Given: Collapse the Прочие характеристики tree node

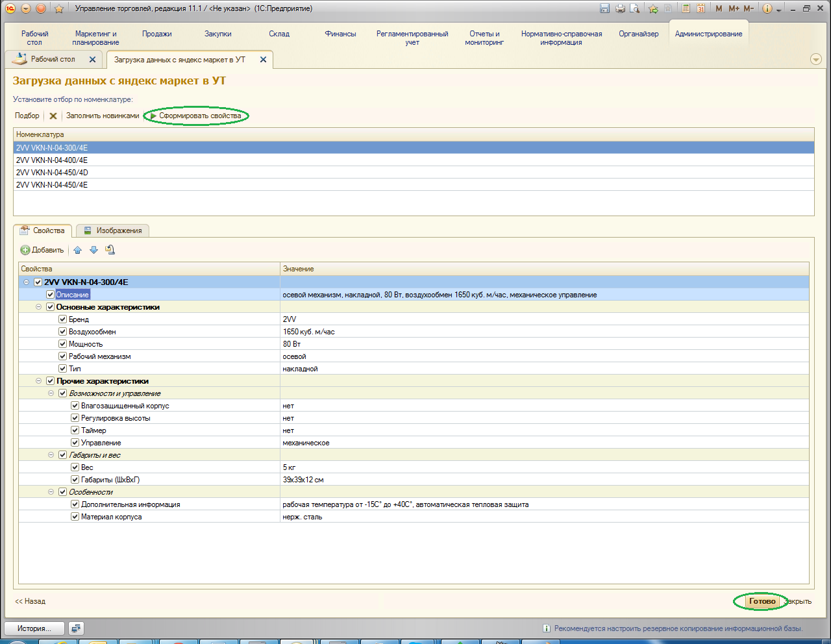Looking at the screenshot, I should tap(39, 381).
